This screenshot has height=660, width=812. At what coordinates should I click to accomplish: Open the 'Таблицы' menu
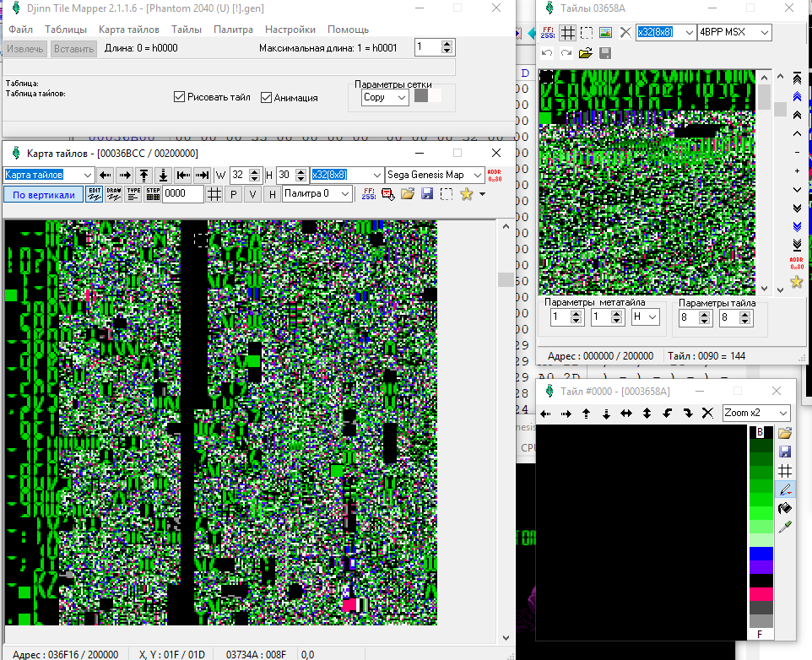(x=66, y=30)
